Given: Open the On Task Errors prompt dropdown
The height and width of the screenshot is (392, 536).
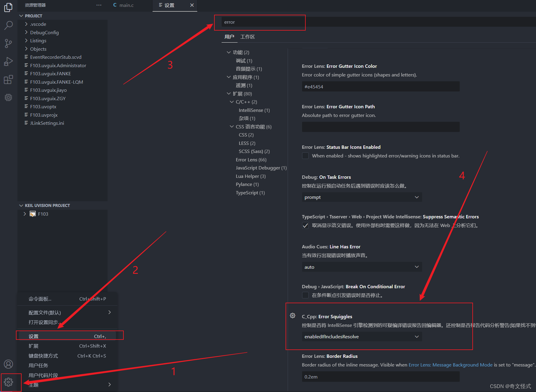Looking at the screenshot, I should (362, 197).
